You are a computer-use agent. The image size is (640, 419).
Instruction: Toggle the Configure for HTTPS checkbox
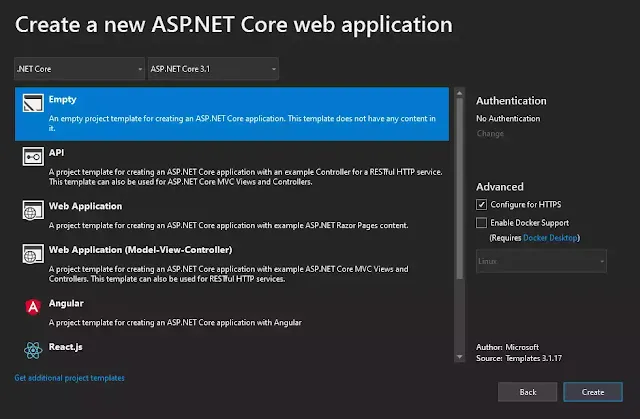[481, 204]
